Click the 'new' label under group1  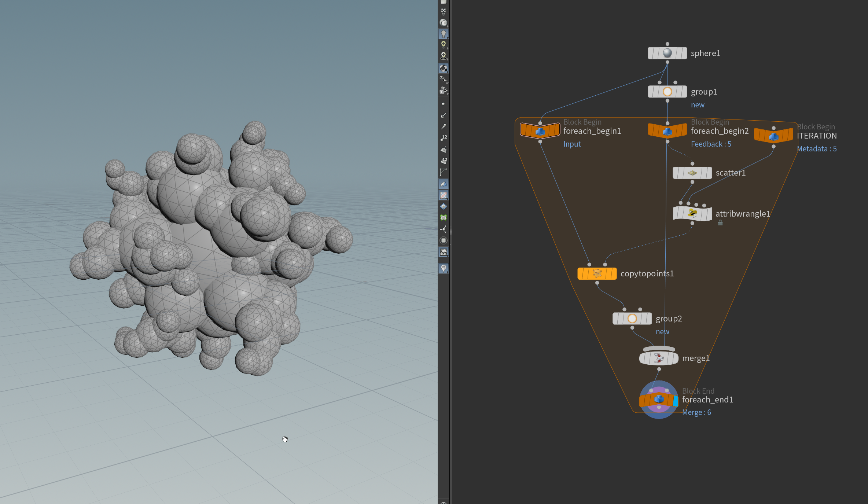coord(698,105)
